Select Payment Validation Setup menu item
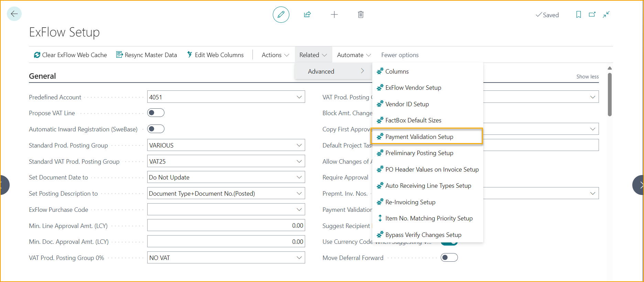 tap(427, 137)
